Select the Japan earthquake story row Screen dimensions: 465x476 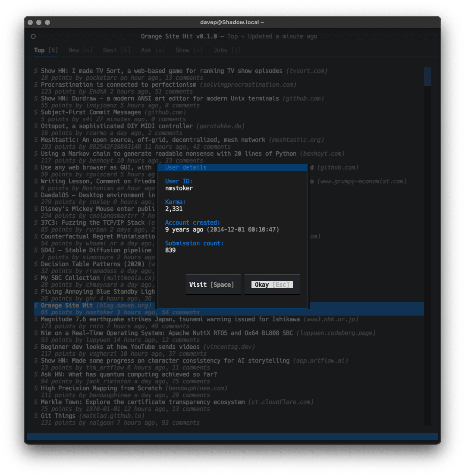pyautogui.click(x=173, y=319)
